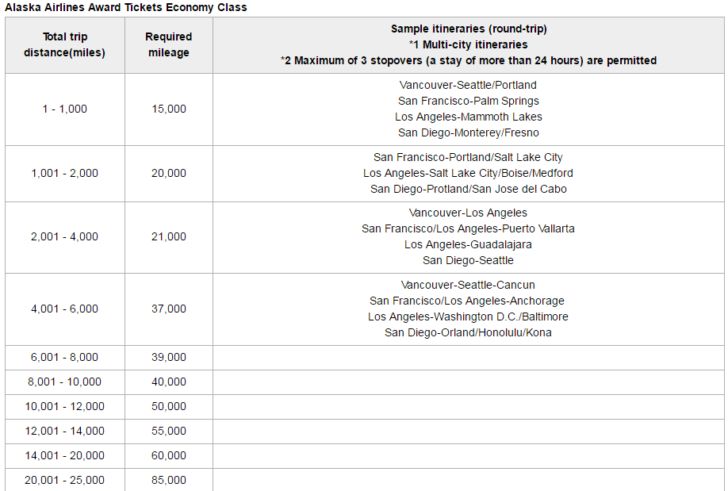Select "Los Angeles-Washington D.C./Baltimore" itinerary

coord(468,317)
